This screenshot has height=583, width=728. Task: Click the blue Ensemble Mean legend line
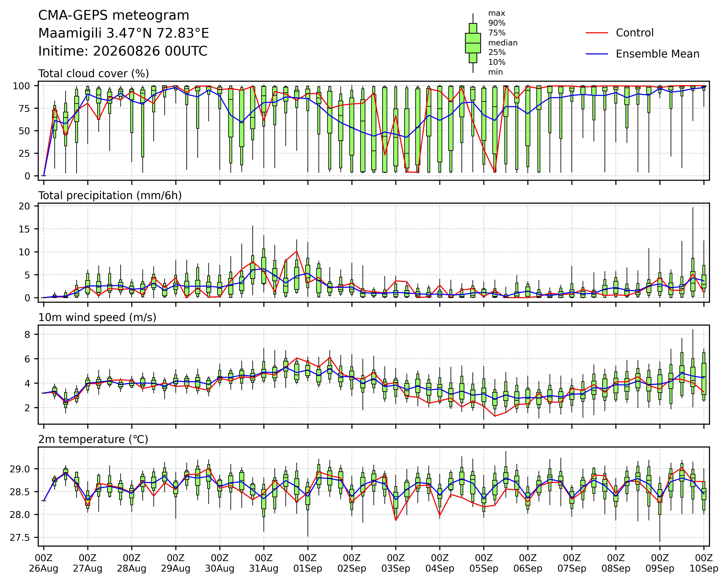pos(597,54)
